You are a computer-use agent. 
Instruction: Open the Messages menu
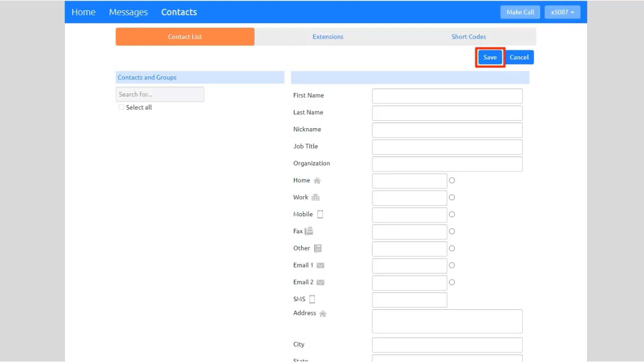(x=128, y=12)
